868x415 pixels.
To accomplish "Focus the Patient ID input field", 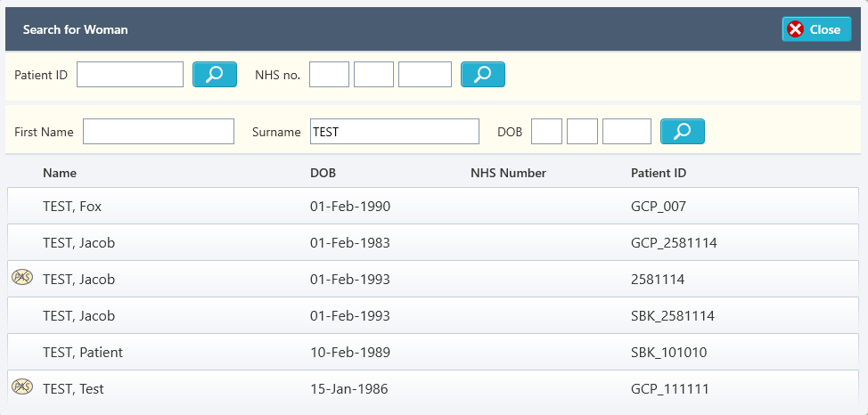I will [130, 75].
